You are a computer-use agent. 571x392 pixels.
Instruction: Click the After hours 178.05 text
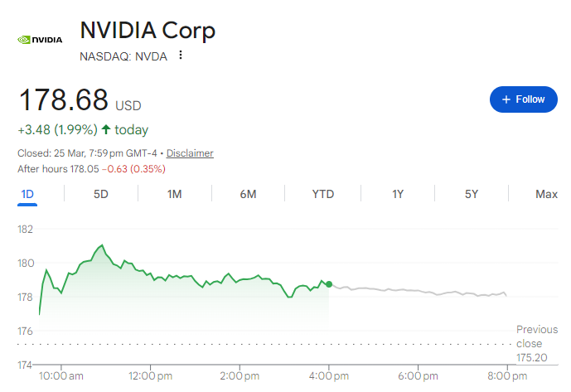(57, 169)
